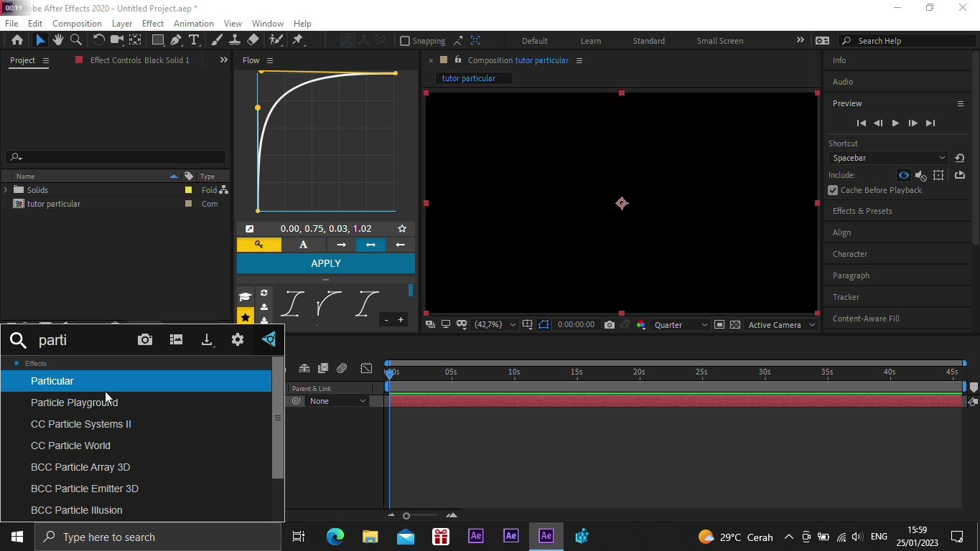Select CC Particle World in results
The width and height of the screenshot is (980, 551).
136,446
